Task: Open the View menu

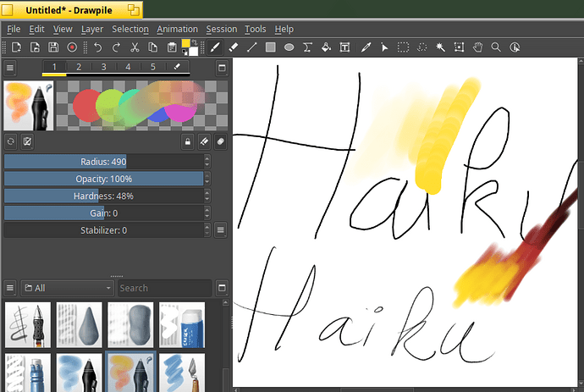Action: pyautogui.click(x=63, y=29)
